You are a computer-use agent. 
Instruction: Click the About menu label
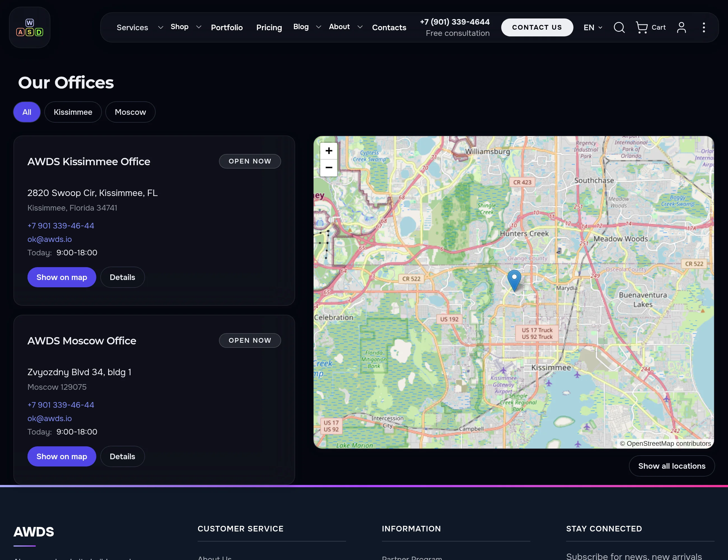click(339, 27)
